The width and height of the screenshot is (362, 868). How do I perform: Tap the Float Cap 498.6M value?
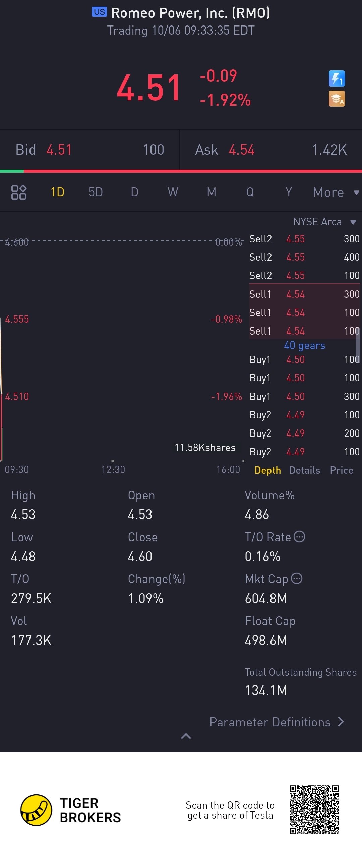click(266, 640)
